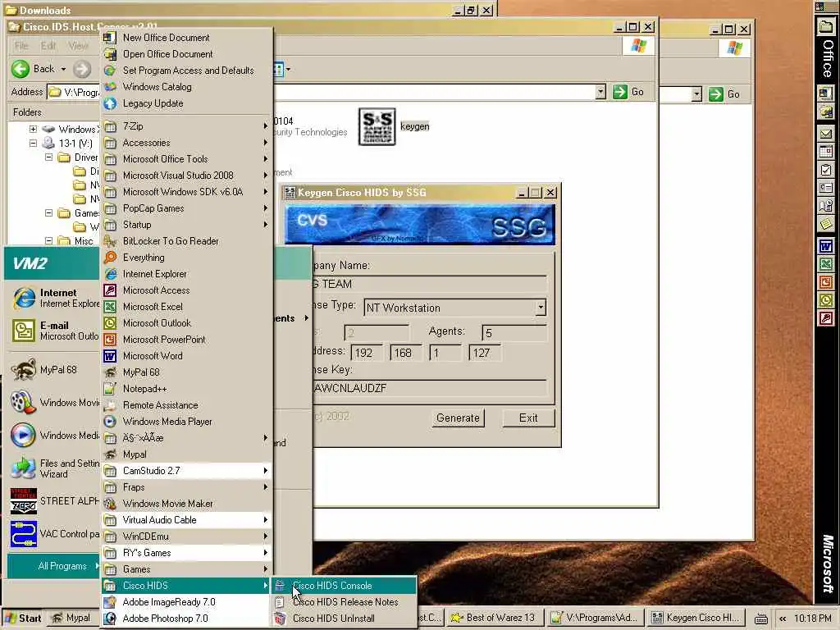Click the IP address field showing 127
This screenshot has height=630, width=840.
click(x=486, y=353)
